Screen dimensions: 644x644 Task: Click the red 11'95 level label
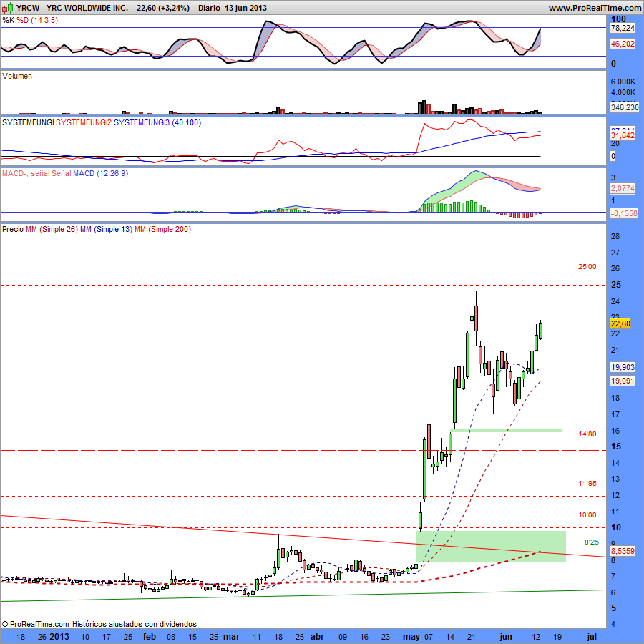click(x=587, y=484)
